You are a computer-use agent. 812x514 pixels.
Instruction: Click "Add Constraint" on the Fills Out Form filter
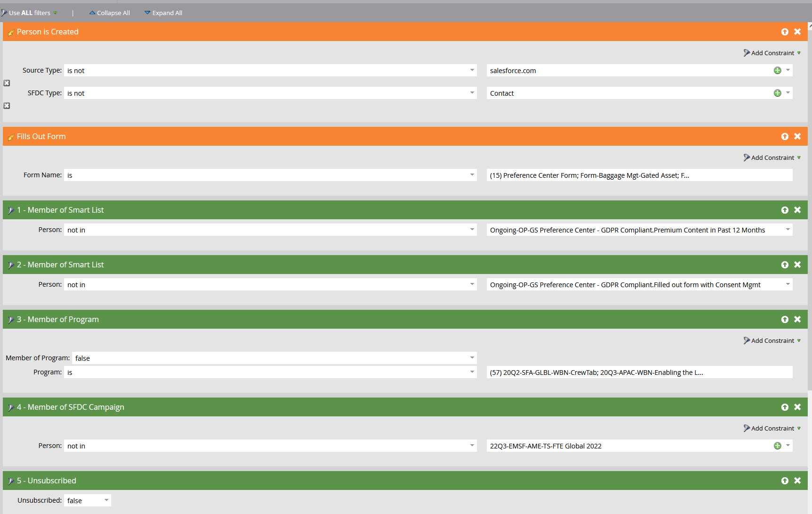click(x=772, y=158)
